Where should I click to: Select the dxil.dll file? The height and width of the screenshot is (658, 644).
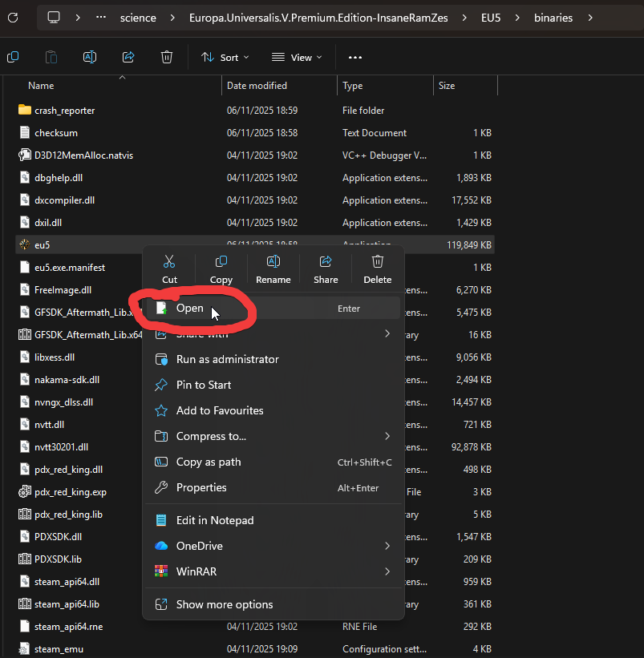pyautogui.click(x=48, y=223)
